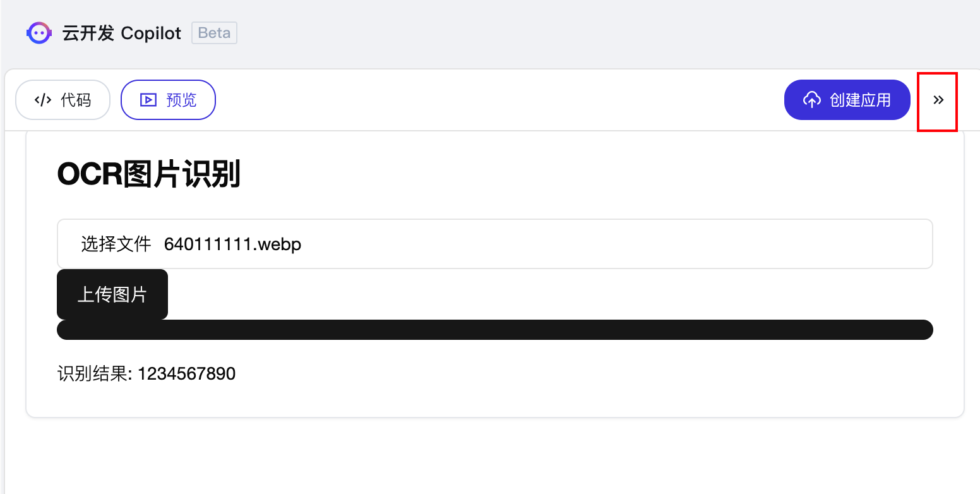Viewport: 980px width, 494px height.
Task: Collapse the panel with the » expander
Action: click(x=938, y=100)
